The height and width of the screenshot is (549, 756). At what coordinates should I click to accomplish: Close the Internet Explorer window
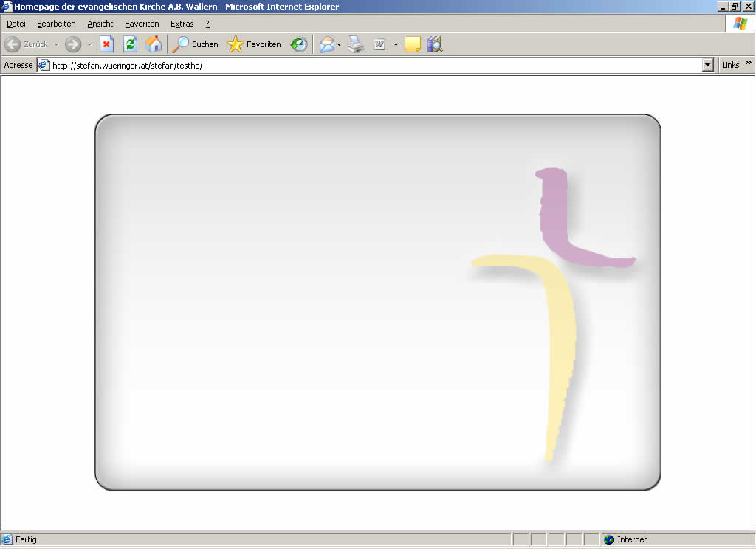[749, 6]
